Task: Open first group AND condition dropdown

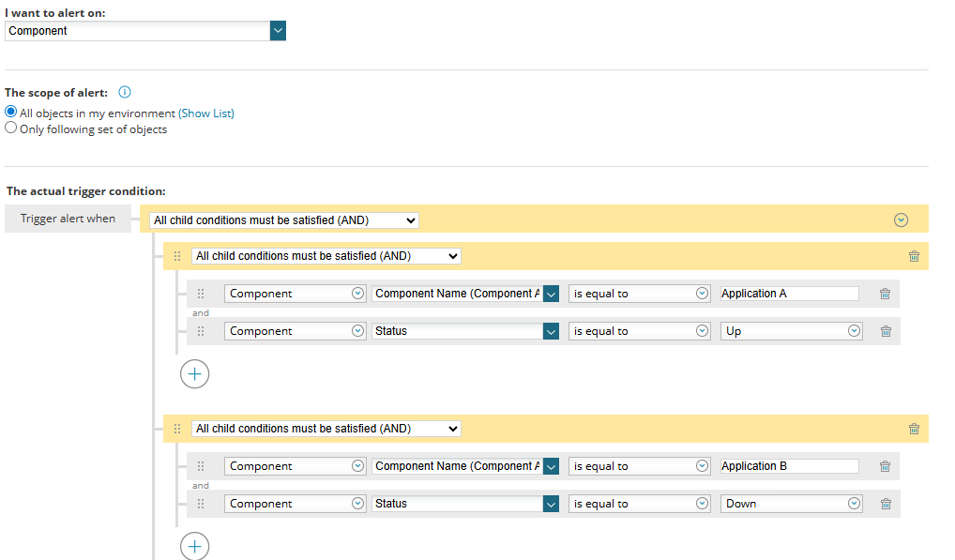Action: [x=326, y=256]
